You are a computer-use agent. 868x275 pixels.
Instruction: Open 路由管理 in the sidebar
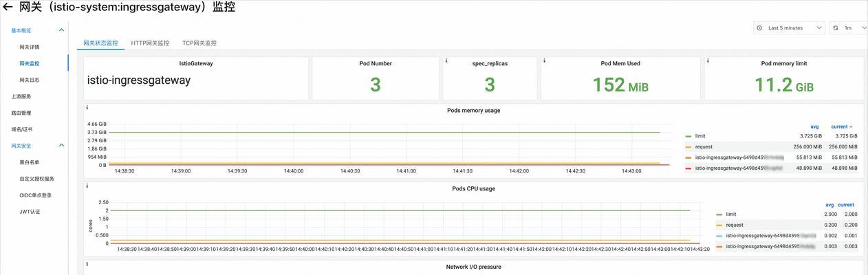[x=21, y=113]
